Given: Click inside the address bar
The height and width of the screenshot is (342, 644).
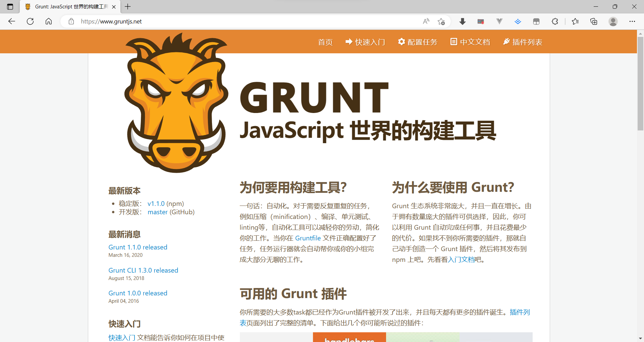Looking at the screenshot, I should (235, 21).
